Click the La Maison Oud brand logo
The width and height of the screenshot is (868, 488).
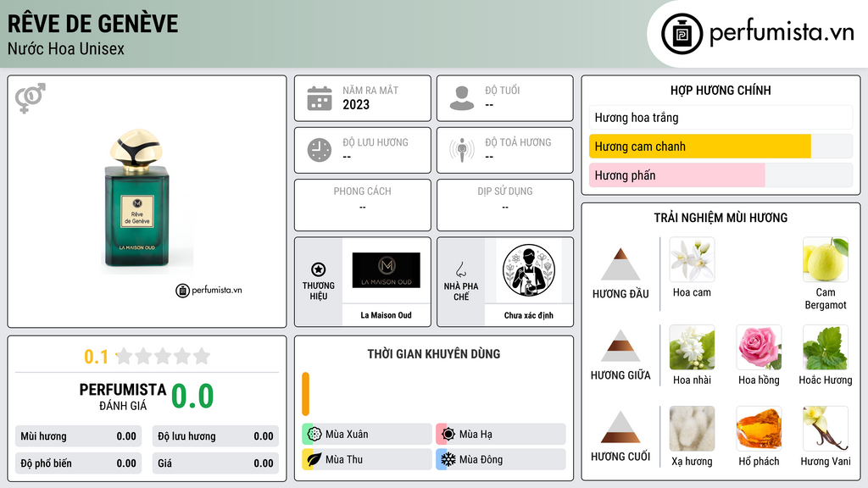(387, 270)
